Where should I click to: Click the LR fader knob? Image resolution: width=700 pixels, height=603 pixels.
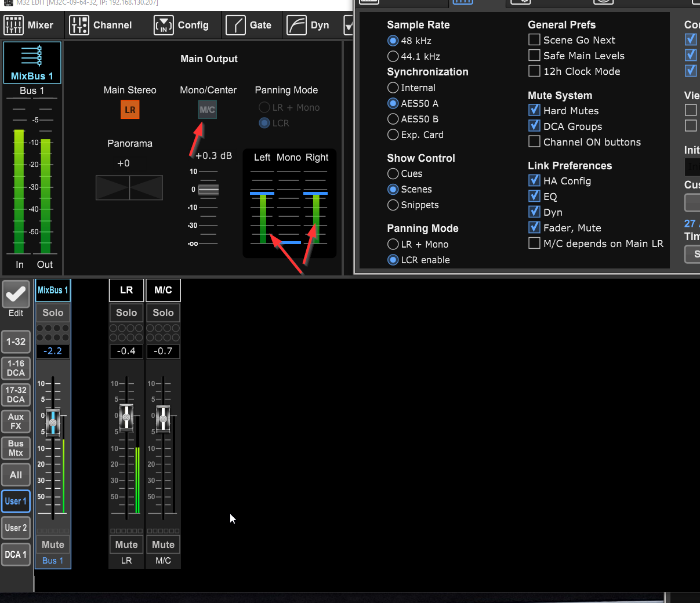tap(126, 417)
